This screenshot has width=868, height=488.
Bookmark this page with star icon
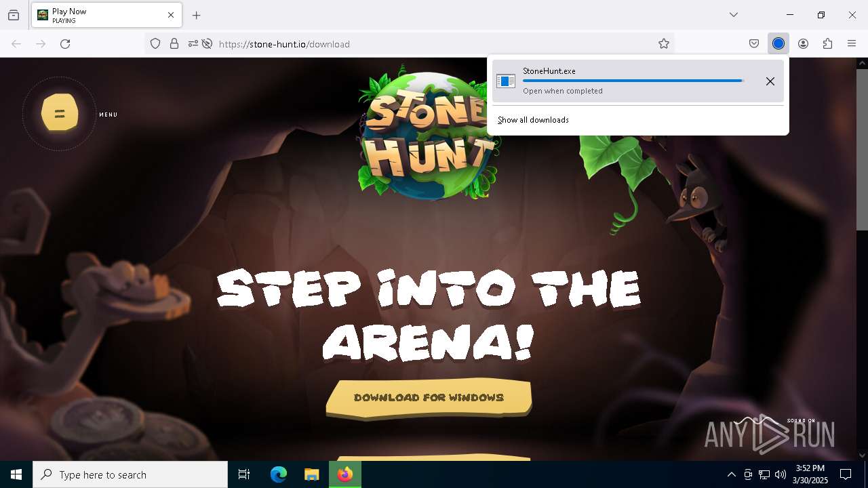pos(664,44)
